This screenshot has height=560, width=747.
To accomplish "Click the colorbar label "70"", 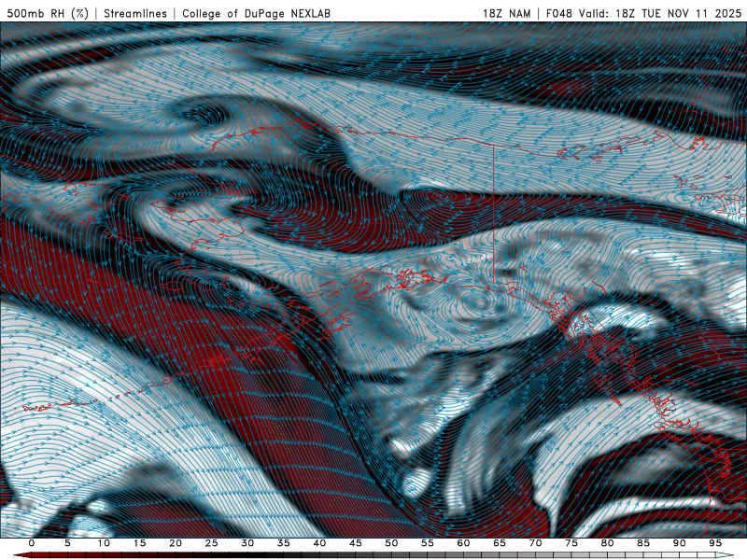I will tap(535, 543).
